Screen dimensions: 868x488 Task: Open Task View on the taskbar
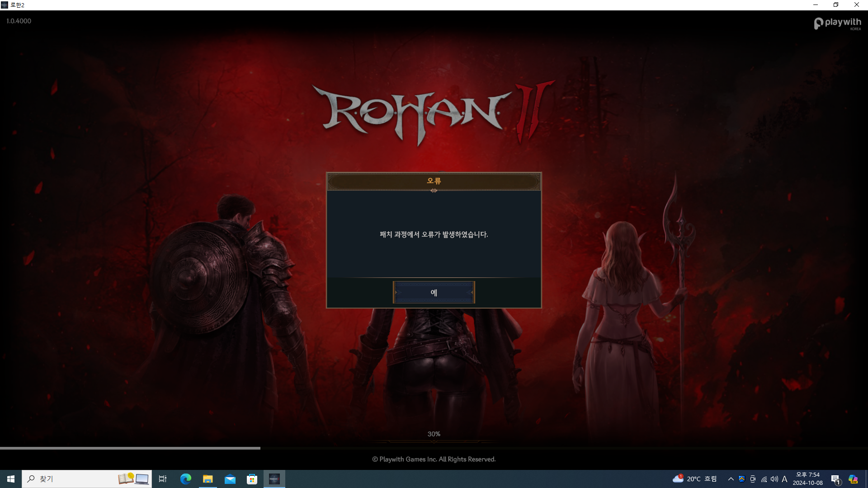163,479
